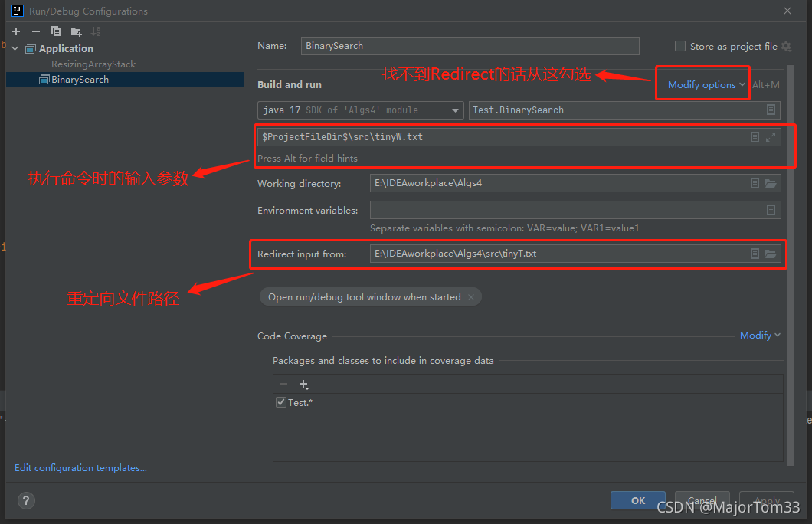Open Code Coverage Modify dropdown
The image size is (812, 524).
pyautogui.click(x=760, y=336)
